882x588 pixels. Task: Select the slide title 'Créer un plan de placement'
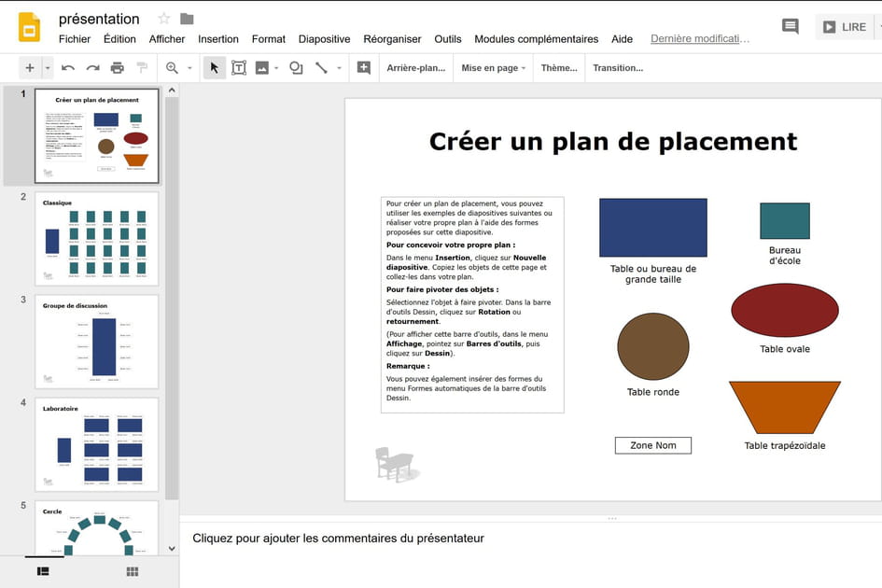613,141
